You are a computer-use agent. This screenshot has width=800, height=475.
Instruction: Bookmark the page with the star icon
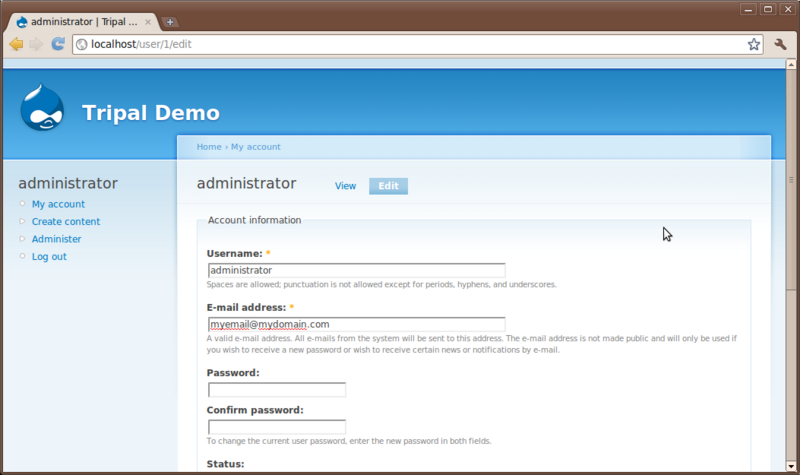[x=754, y=44]
